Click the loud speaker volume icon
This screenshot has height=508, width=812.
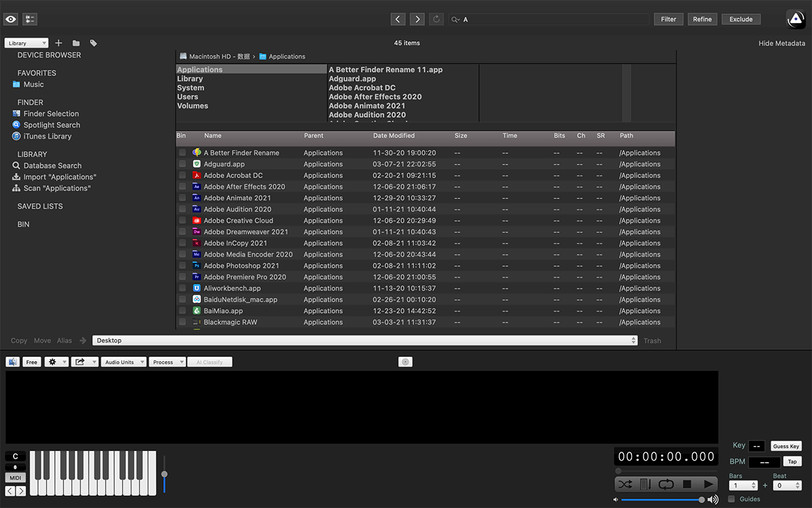click(713, 500)
